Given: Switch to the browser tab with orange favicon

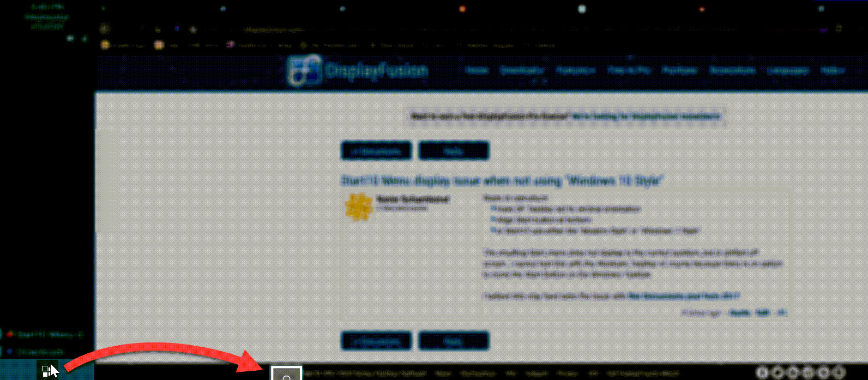Looking at the screenshot, I should coord(462,9).
